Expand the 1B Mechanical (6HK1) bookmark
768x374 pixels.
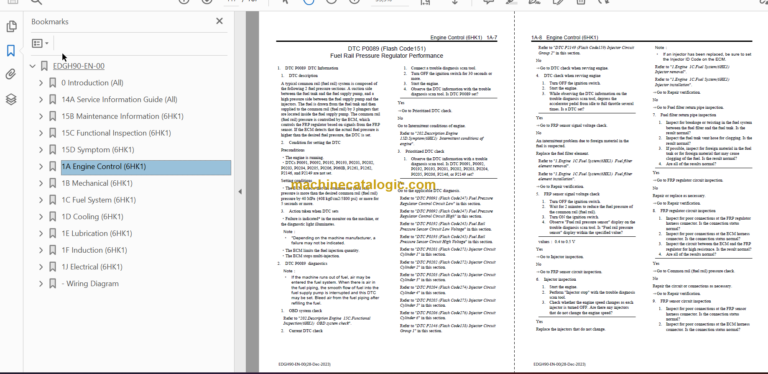pyautogui.click(x=41, y=183)
